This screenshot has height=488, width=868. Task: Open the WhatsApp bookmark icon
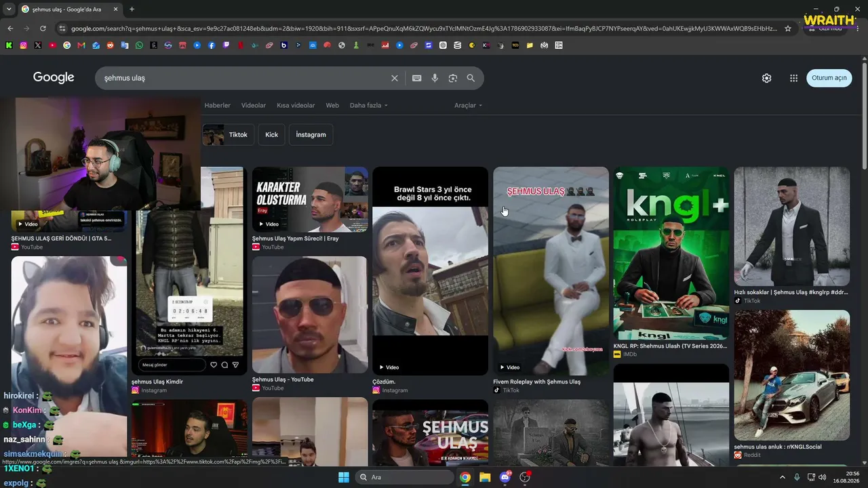pos(139,45)
